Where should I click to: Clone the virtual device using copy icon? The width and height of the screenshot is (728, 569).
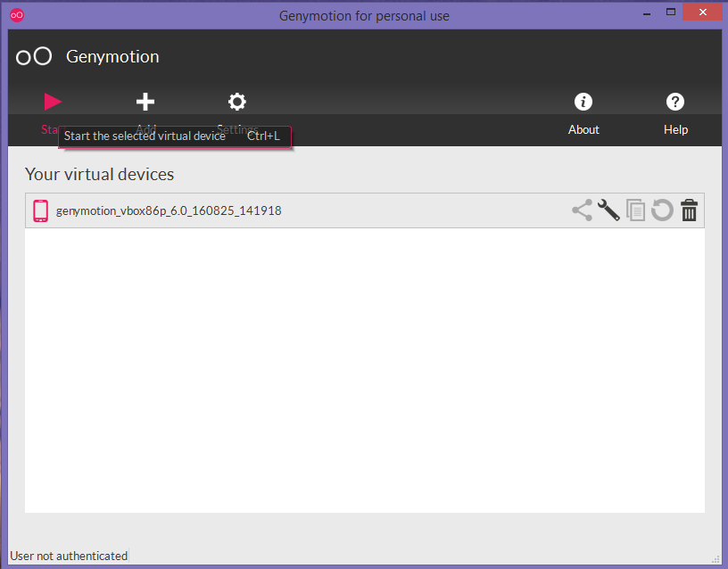click(x=635, y=210)
